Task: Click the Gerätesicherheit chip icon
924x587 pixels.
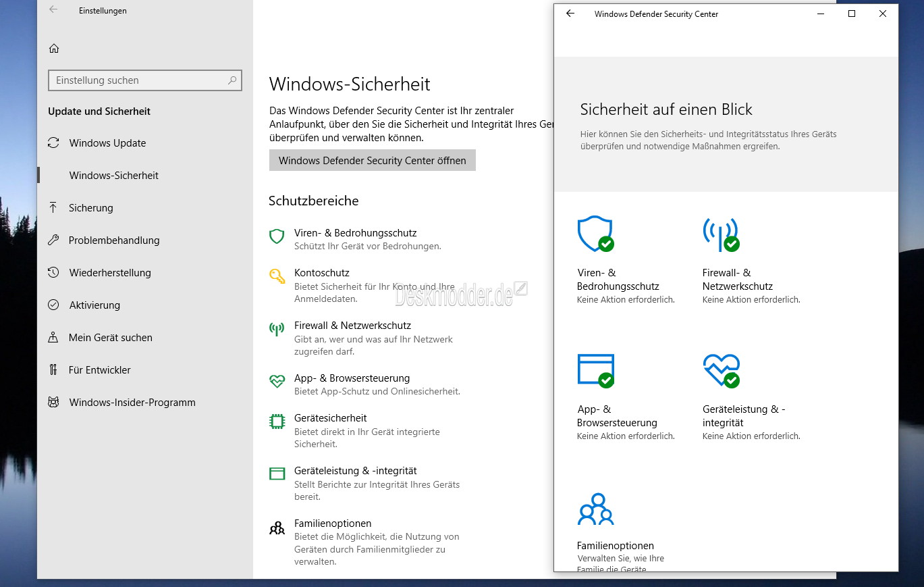Action: (x=277, y=421)
